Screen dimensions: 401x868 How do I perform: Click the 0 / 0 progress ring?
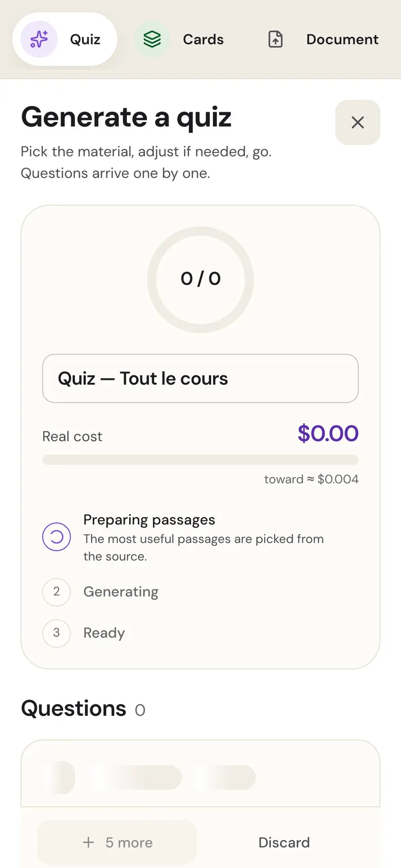(x=200, y=279)
